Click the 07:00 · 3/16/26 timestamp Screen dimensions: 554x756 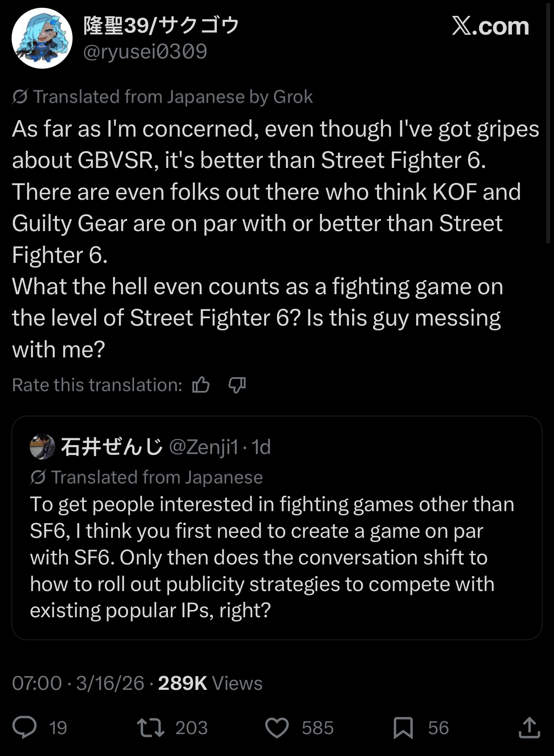point(78,683)
